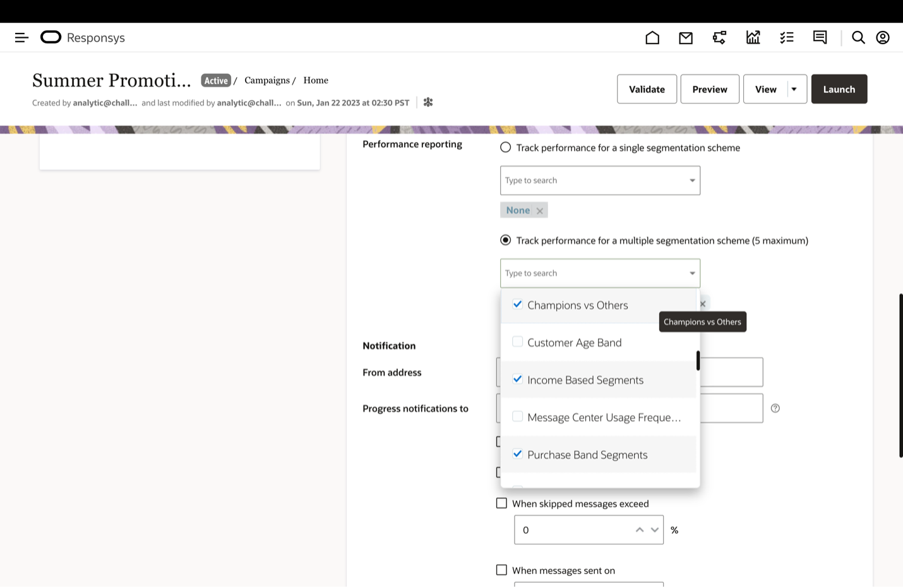
Task: Uncheck Income Based Segments option
Action: point(517,379)
